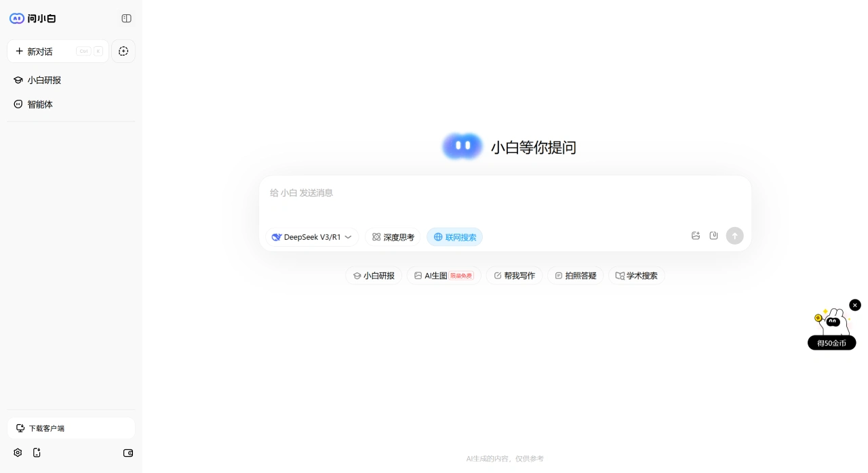Expand model selection via the chevron arrow
Screen dimensions: 868x473
[x=348, y=237]
